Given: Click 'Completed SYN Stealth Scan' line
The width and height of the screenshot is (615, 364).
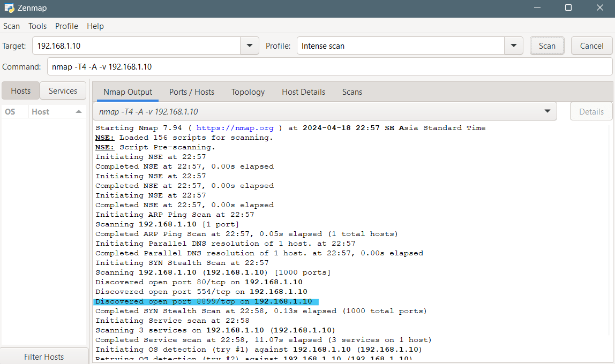Looking at the screenshot, I should pyautogui.click(x=261, y=311).
